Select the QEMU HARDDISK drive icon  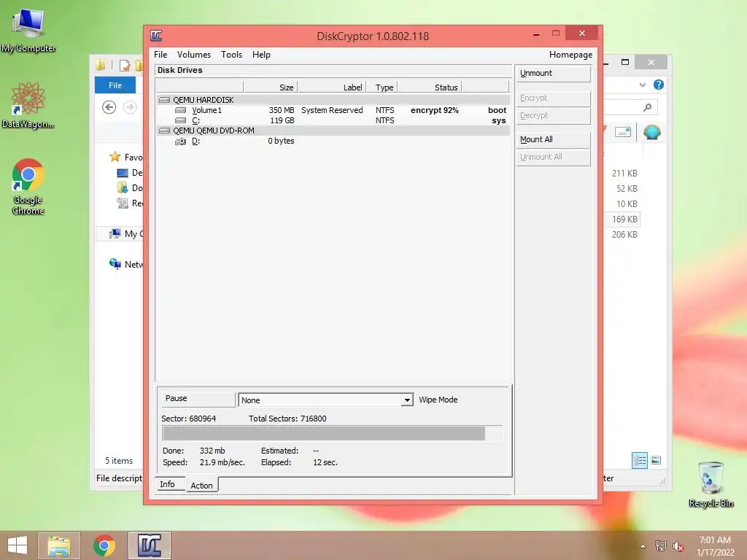(164, 100)
